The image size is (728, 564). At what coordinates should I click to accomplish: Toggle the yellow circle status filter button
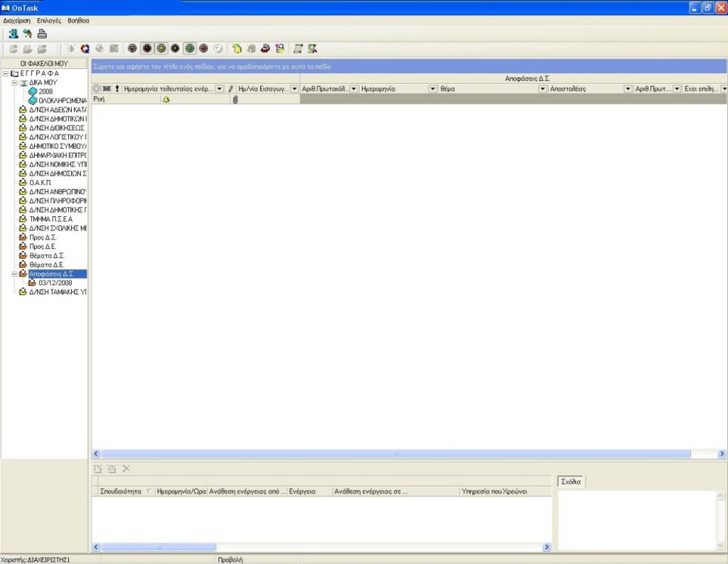click(x=161, y=49)
